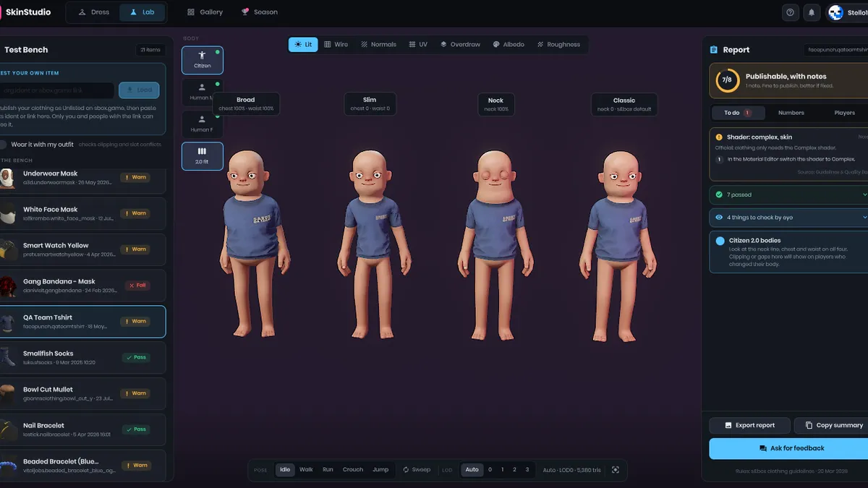Screen dimensions: 868x488
Task: Switch viewport to UV mode
Action: (418, 44)
